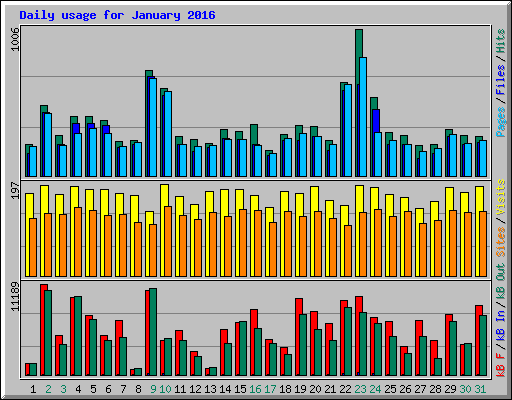
Task: Click the "Daily usage for January 2016" title
Action: (117, 15)
